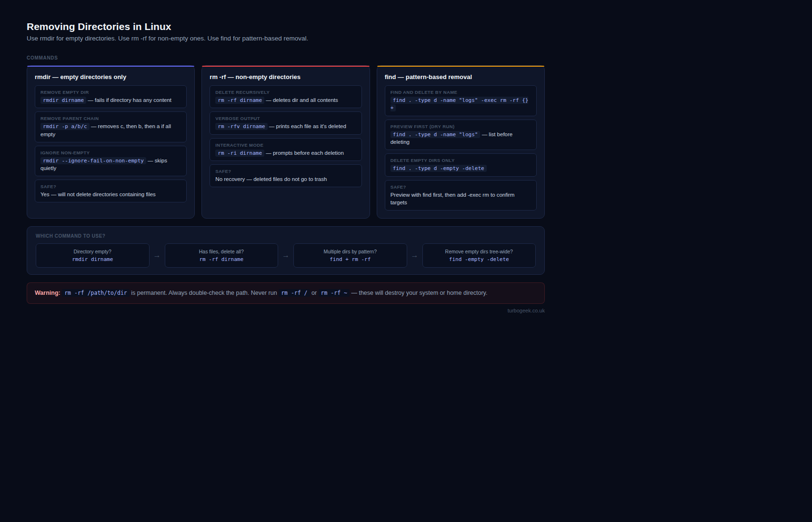
Task: Click the rm -rf /path/to/dir warning code
Action: click(96, 293)
